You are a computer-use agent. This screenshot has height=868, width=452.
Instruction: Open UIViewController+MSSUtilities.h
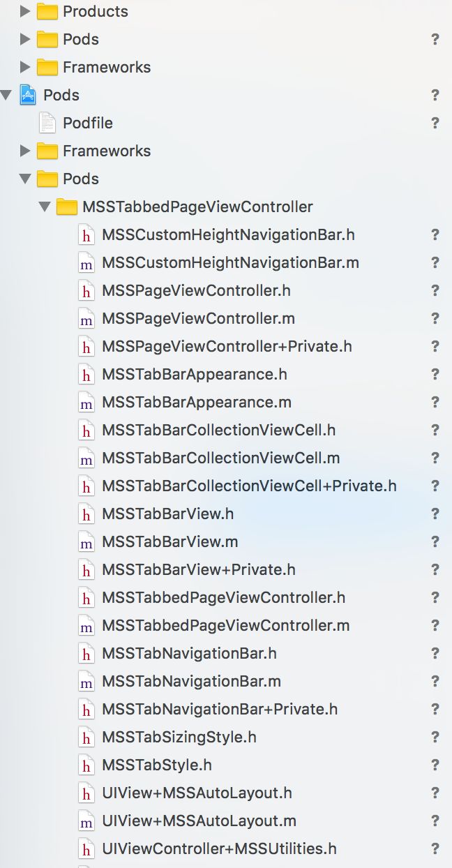click(219, 848)
